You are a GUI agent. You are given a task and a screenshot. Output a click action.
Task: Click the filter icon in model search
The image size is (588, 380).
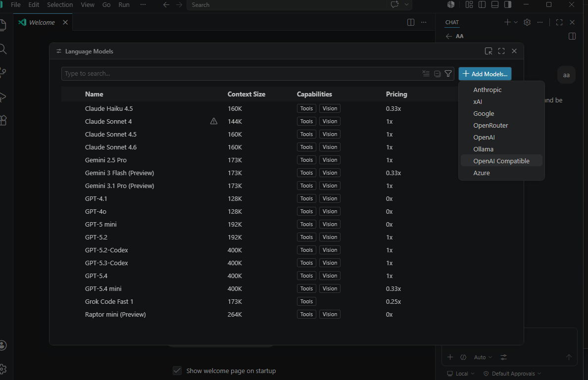click(x=448, y=74)
